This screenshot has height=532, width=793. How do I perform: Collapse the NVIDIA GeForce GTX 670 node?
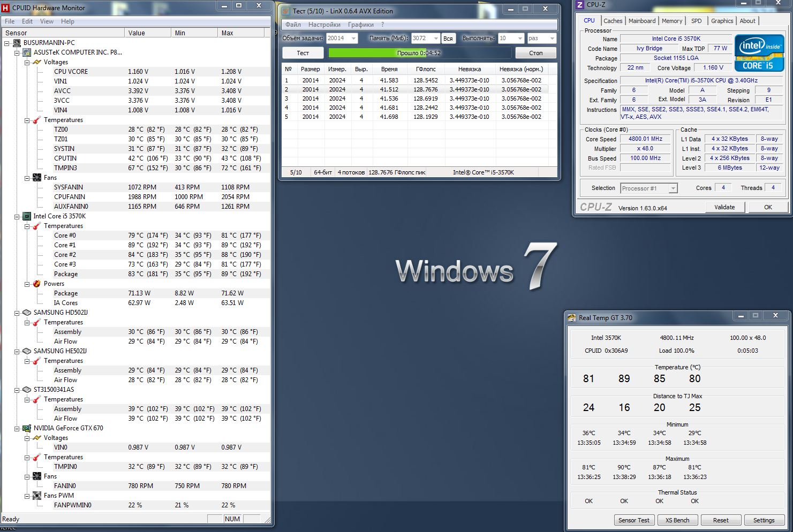coord(17,428)
